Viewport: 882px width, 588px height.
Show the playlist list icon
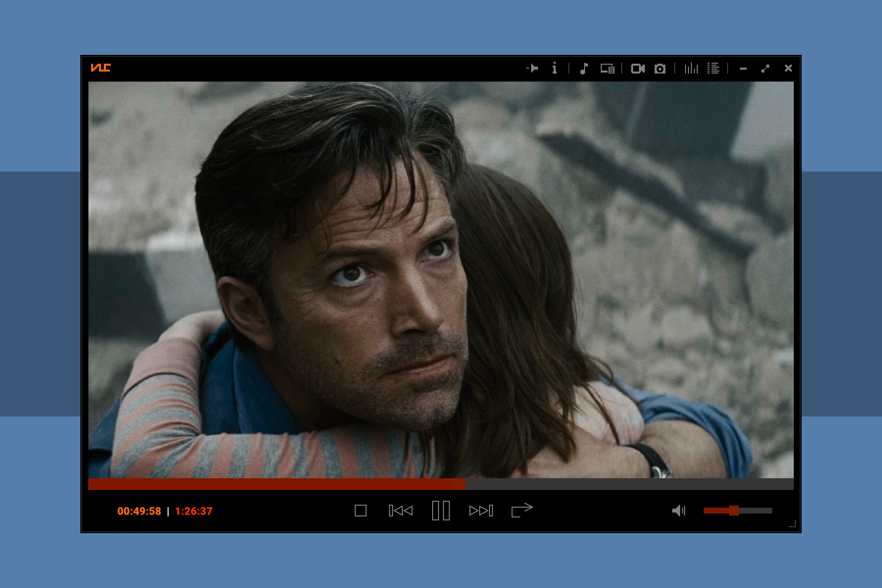(x=713, y=68)
